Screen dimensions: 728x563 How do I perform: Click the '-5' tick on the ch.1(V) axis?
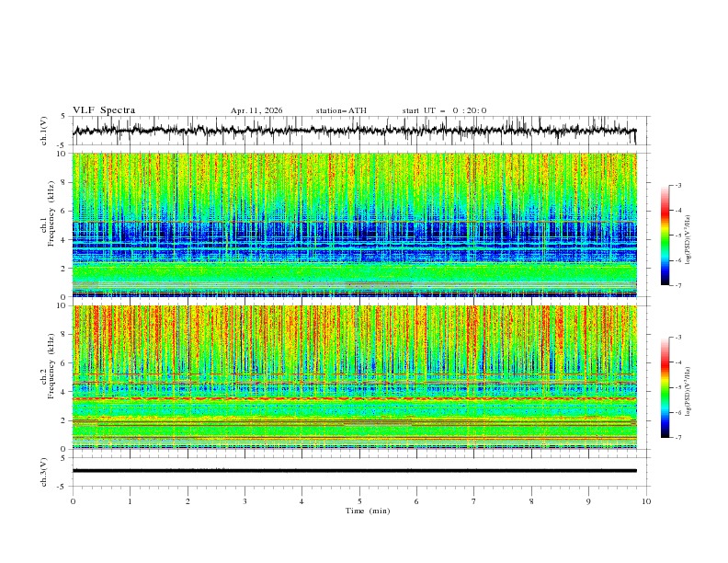pyautogui.click(x=62, y=145)
